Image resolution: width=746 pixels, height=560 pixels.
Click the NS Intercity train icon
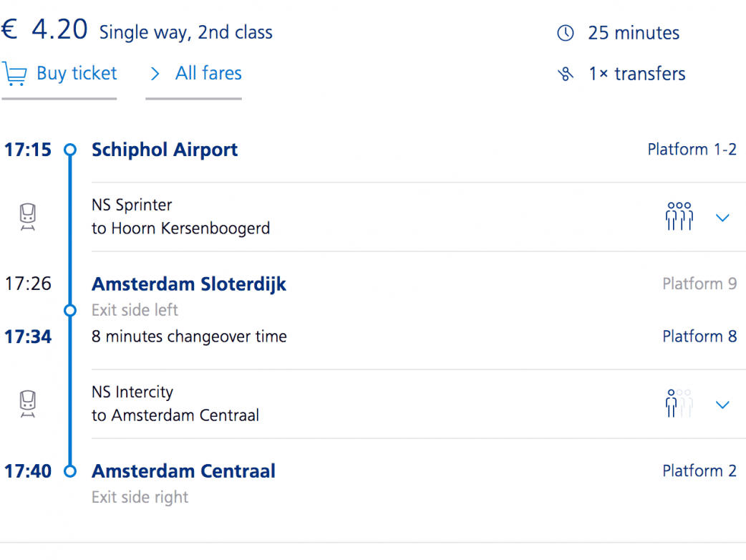(28, 404)
